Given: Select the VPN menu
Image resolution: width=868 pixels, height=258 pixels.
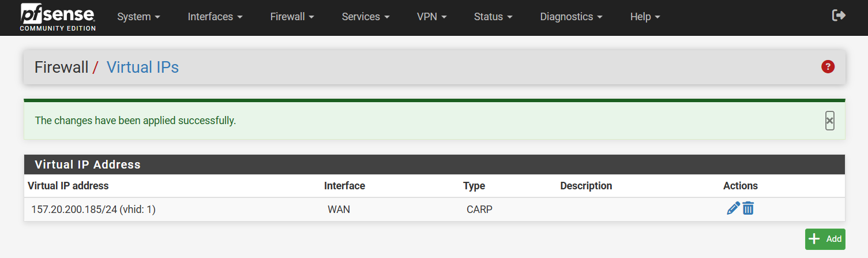Looking at the screenshot, I should pos(431,17).
